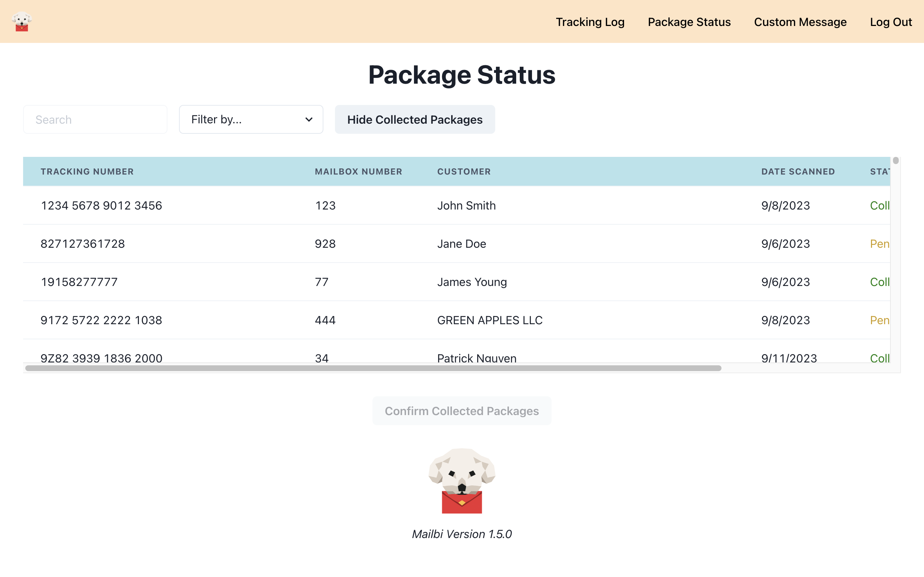Click Collected status for James Young

pyautogui.click(x=879, y=282)
